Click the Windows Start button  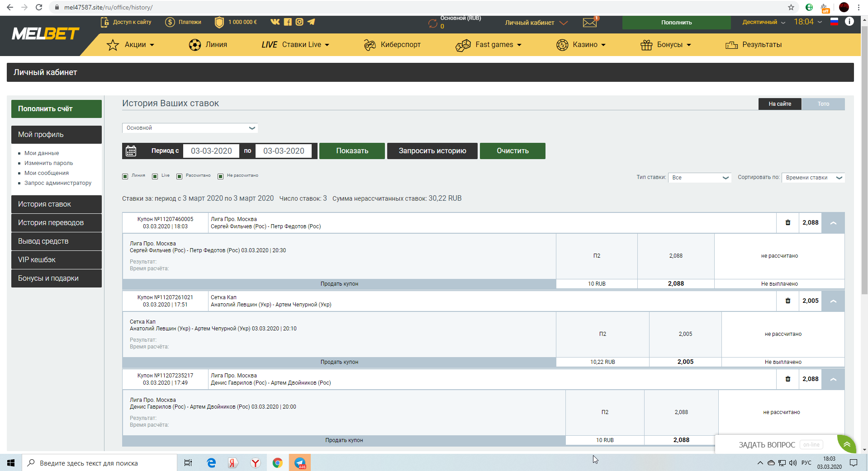click(11, 463)
